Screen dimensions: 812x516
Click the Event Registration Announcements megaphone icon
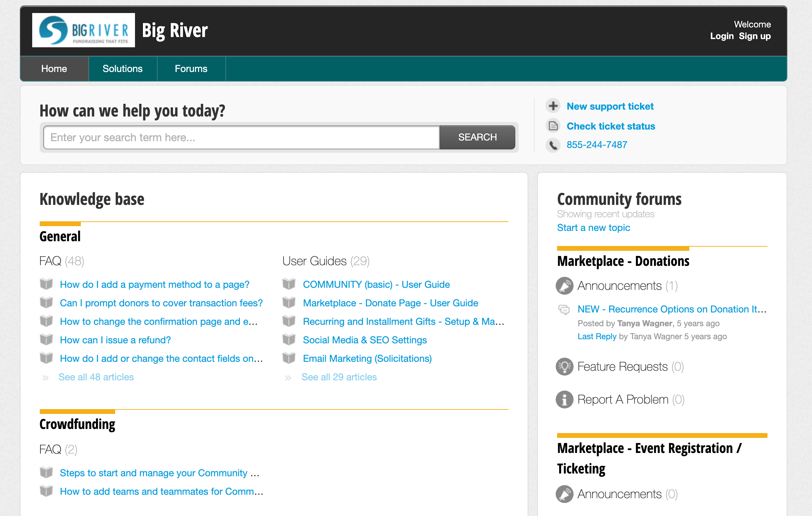pyautogui.click(x=564, y=494)
